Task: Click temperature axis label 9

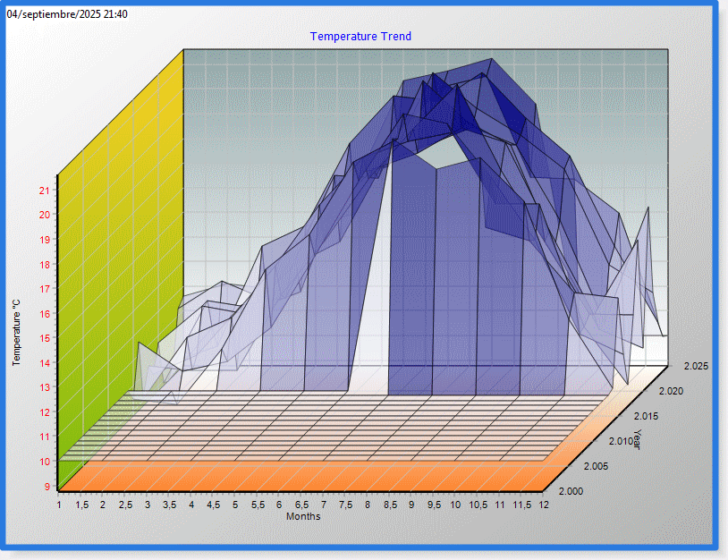Action: [47, 486]
